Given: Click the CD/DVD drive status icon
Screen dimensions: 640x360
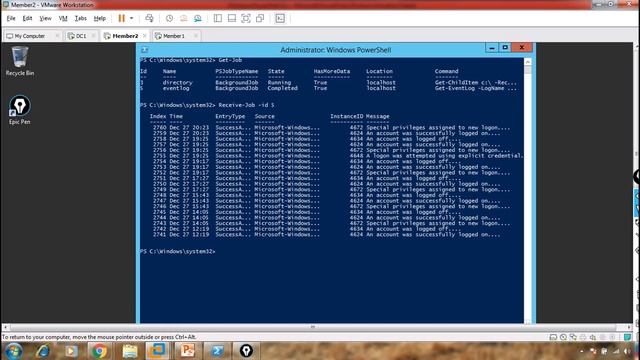Looking at the screenshot, I should [x=563, y=337].
